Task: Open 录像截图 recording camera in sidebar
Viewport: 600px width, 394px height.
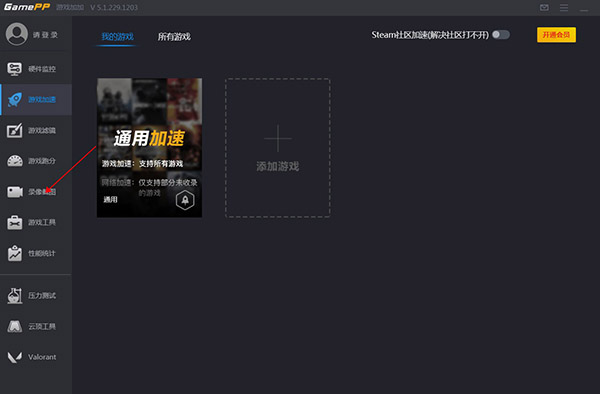Action: coord(36,192)
